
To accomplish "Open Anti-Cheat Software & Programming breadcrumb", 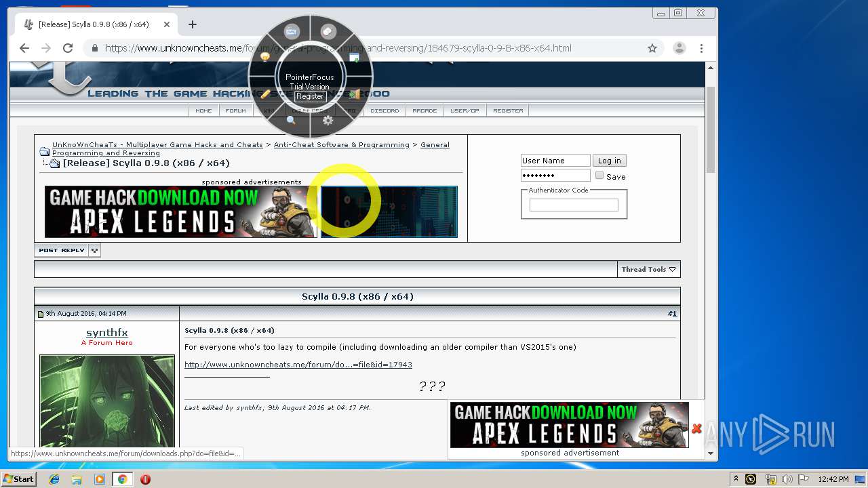I will pos(342,145).
